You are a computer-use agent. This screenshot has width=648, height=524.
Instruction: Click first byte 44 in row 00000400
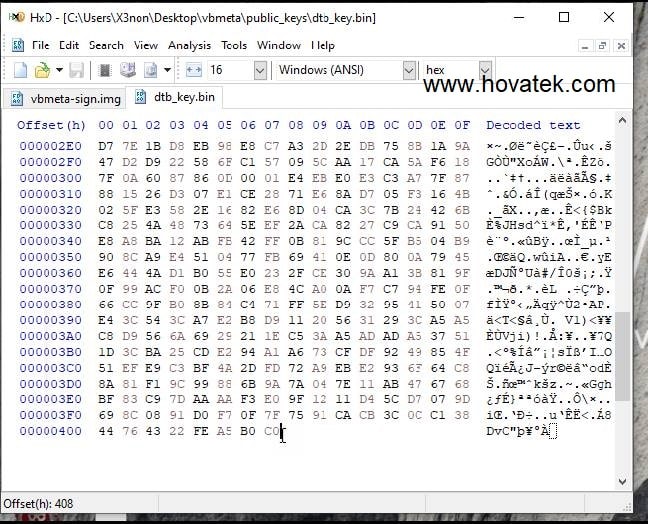[106, 431]
